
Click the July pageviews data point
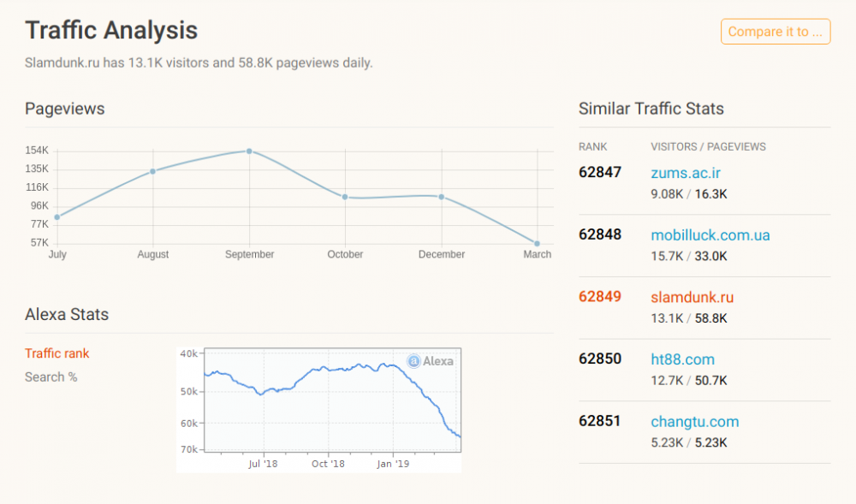click(57, 216)
